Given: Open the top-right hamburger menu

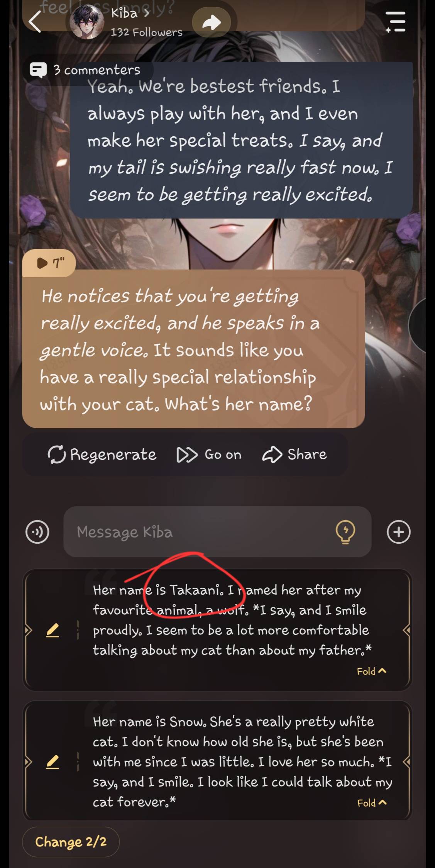Looking at the screenshot, I should [396, 22].
